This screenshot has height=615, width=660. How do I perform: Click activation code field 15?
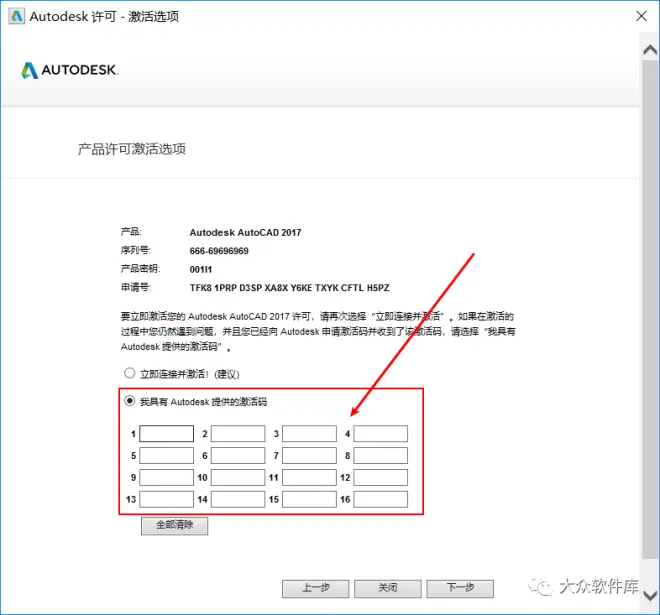coord(309,499)
